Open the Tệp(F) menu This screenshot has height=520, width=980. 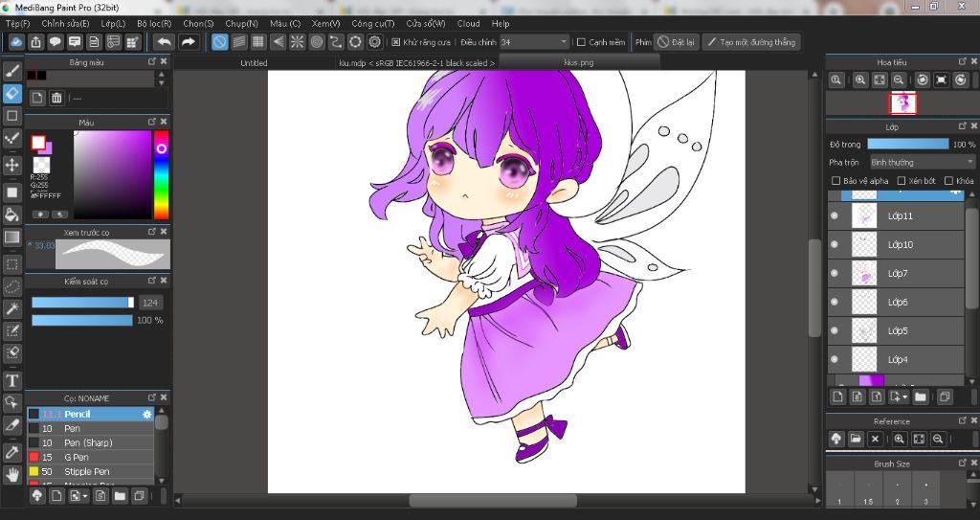(x=17, y=23)
